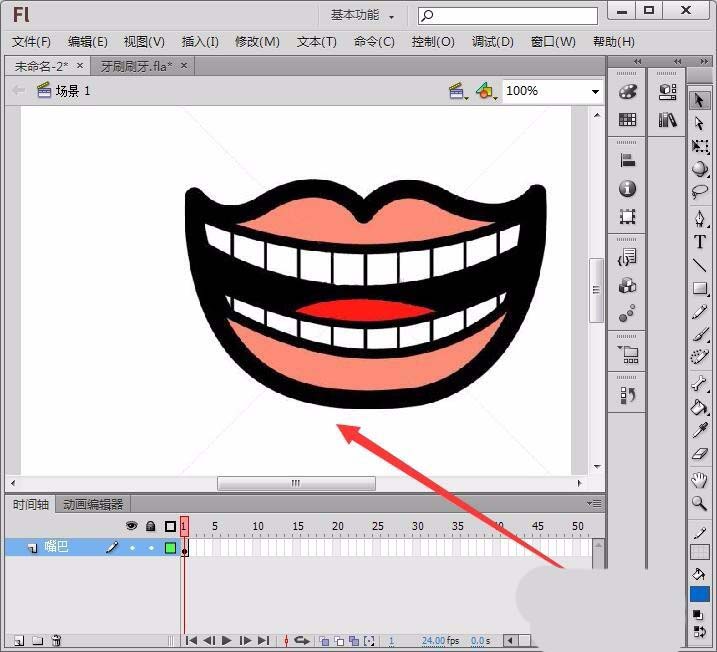
Task: Select the Lasso tool
Action: (699, 192)
